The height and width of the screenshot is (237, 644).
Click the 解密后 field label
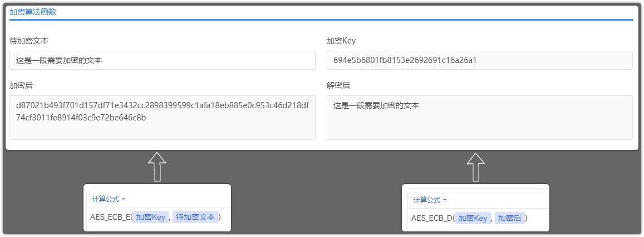(x=338, y=85)
